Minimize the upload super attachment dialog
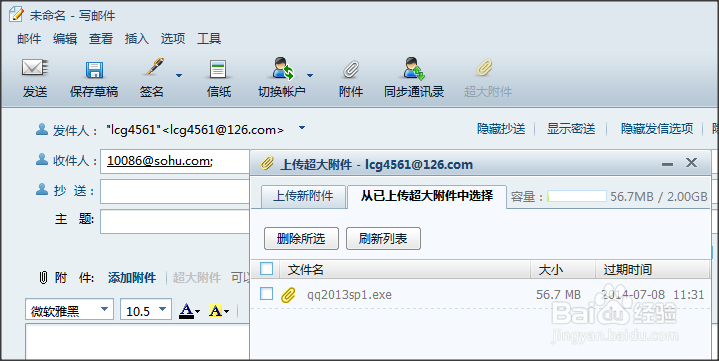Image resolution: width=719 pixels, height=361 pixels. [668, 164]
